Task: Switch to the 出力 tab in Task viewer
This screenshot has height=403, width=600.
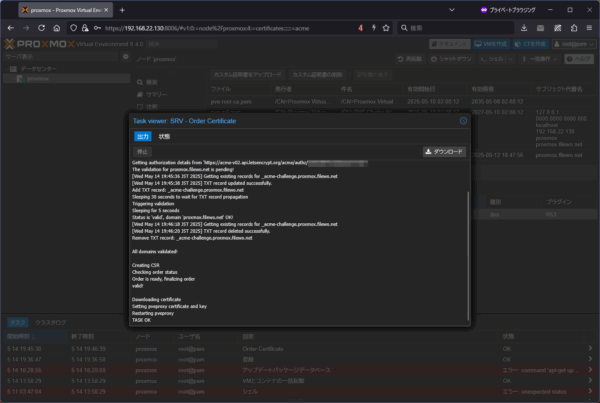Action: (143, 136)
